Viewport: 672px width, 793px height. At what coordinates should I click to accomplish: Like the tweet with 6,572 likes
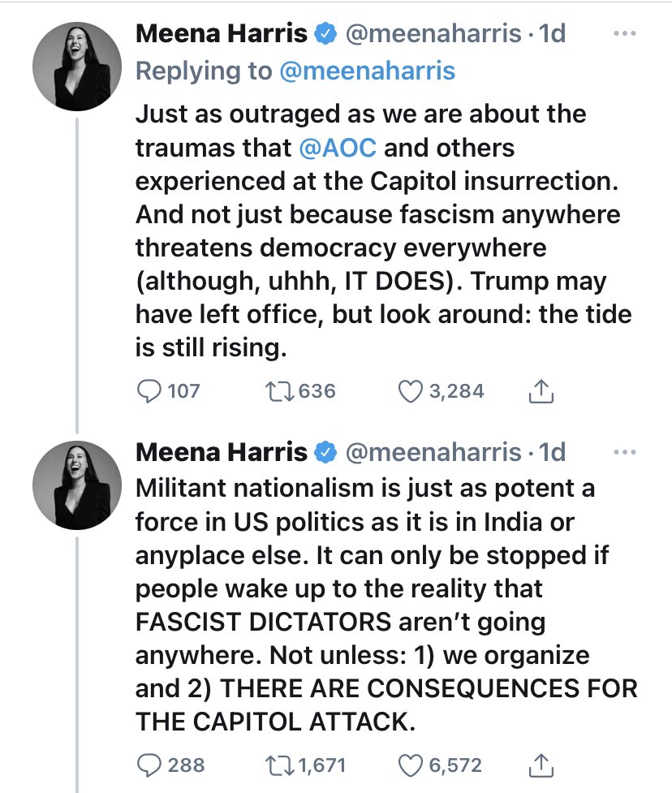coord(411,765)
